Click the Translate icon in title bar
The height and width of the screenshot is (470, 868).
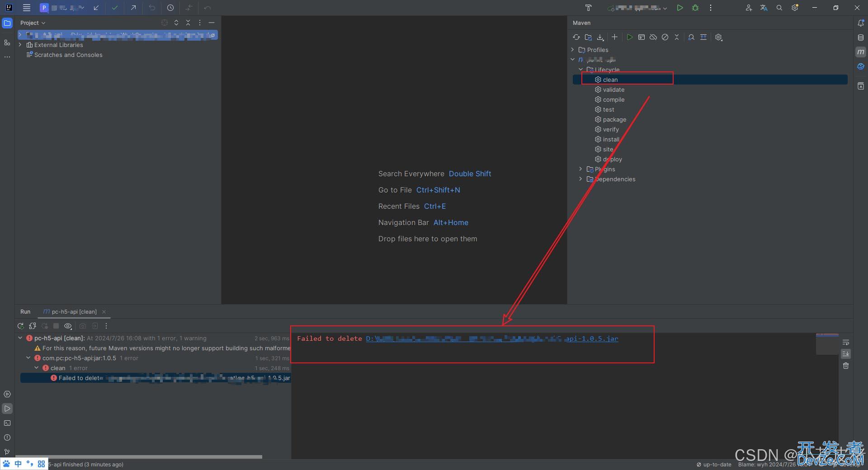764,8
